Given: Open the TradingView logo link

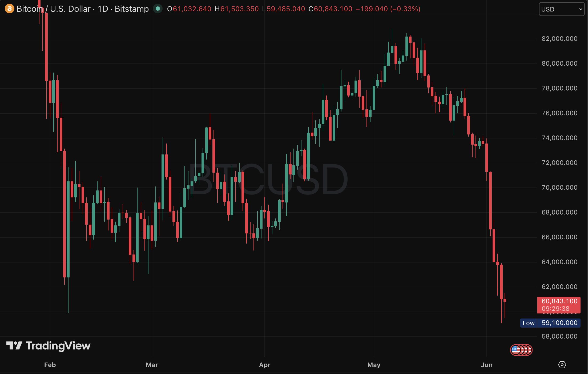Looking at the screenshot, I should point(49,346).
